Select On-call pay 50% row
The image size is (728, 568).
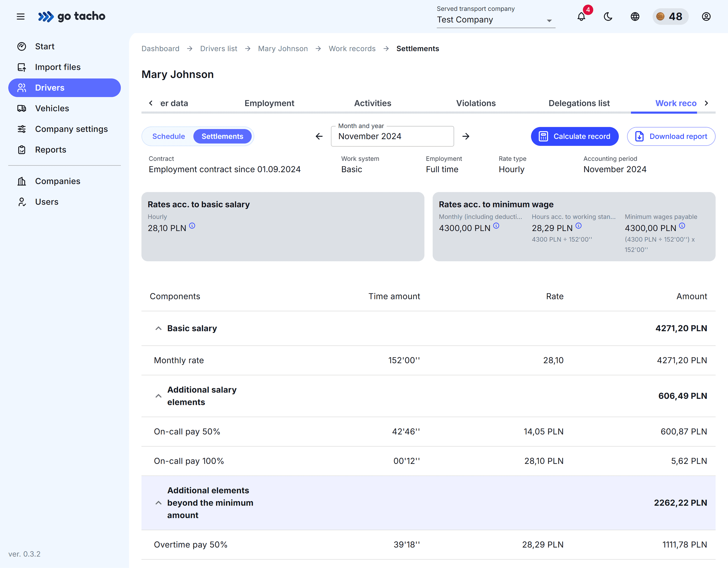click(428, 432)
